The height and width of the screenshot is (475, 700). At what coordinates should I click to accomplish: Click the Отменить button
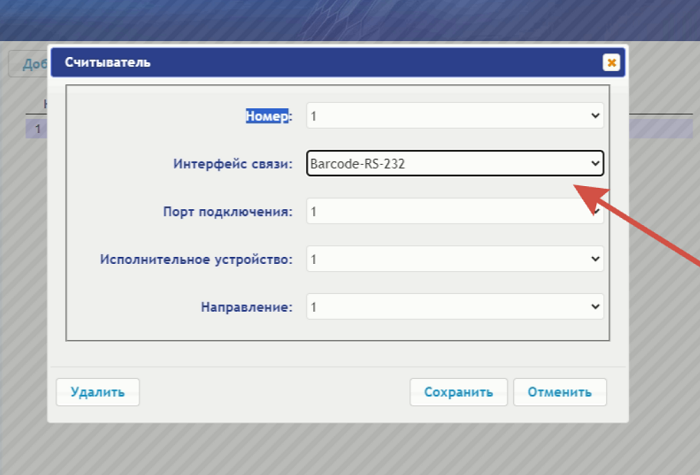tap(560, 392)
